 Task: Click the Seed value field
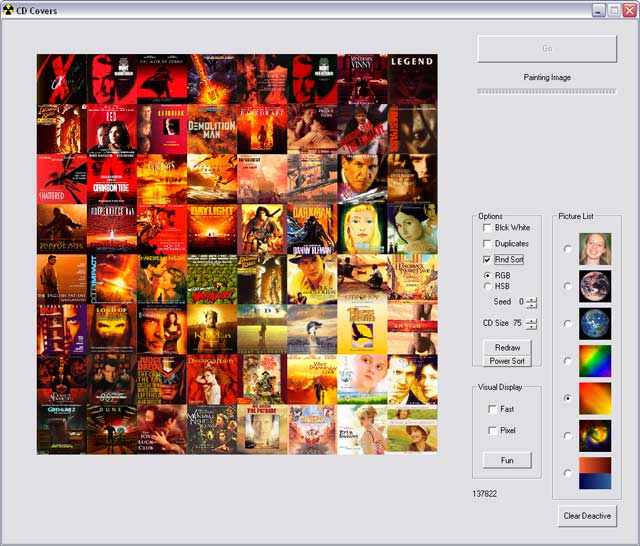click(x=520, y=302)
